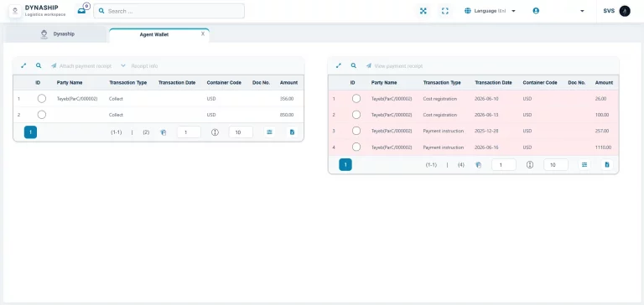Open the Language (En) dropdown

490,11
